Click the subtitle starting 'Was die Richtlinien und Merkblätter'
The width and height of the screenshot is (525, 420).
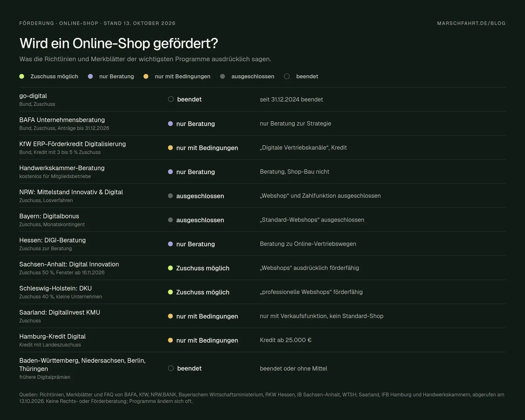145,59
